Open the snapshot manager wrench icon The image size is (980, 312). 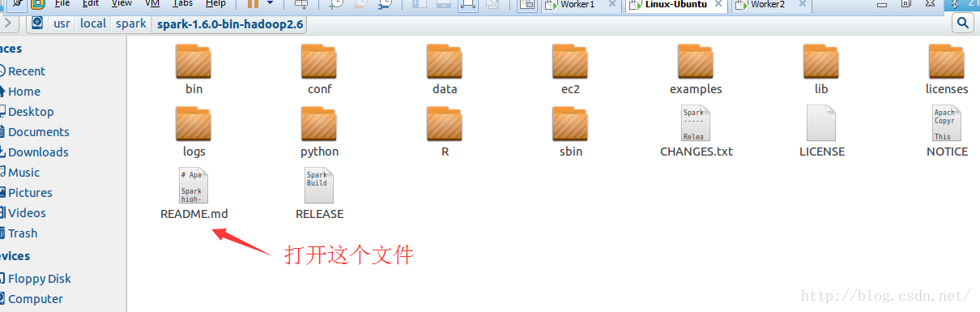tap(385, 4)
